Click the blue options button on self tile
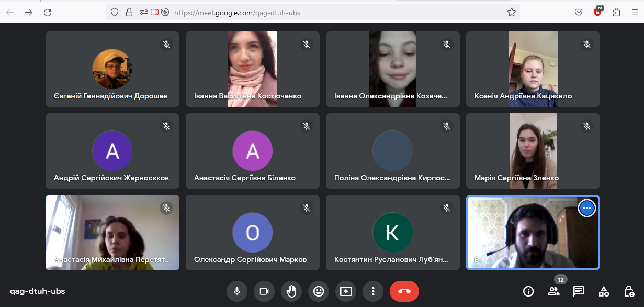This screenshot has width=644, height=307. coord(587,208)
